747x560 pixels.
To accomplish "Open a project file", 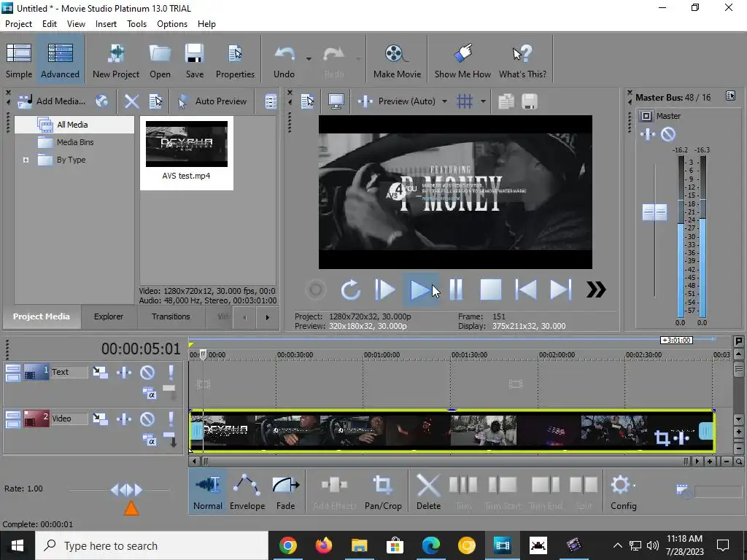I will point(160,60).
